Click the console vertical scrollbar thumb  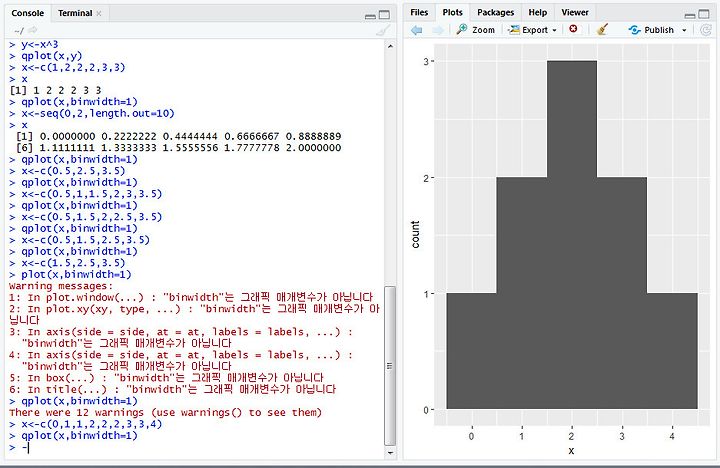tap(390, 366)
